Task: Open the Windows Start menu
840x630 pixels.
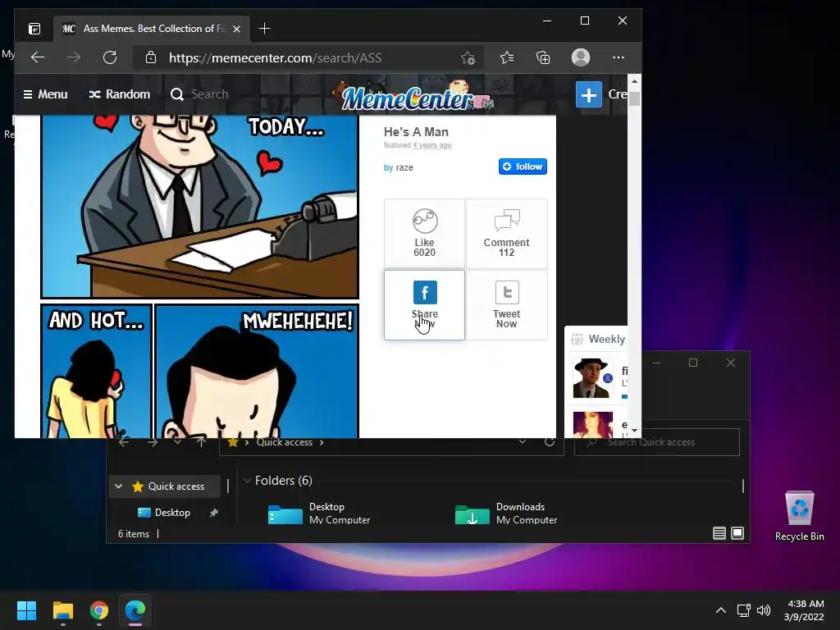Action: click(x=26, y=610)
